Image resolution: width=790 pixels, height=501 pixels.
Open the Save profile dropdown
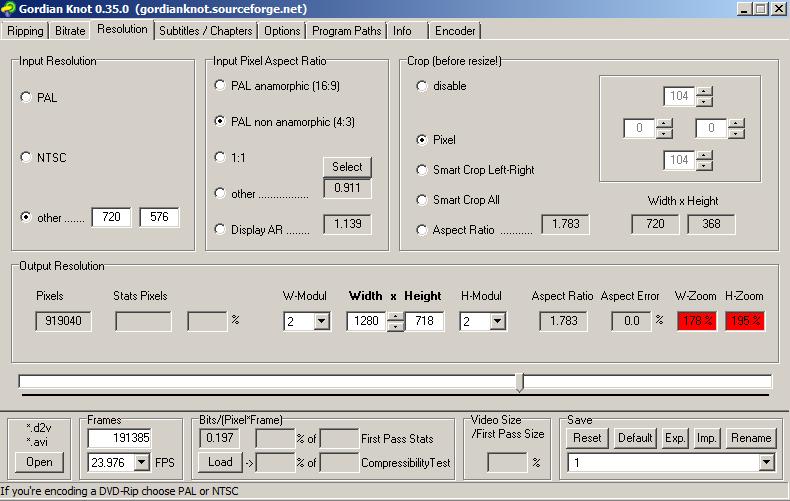[766, 462]
